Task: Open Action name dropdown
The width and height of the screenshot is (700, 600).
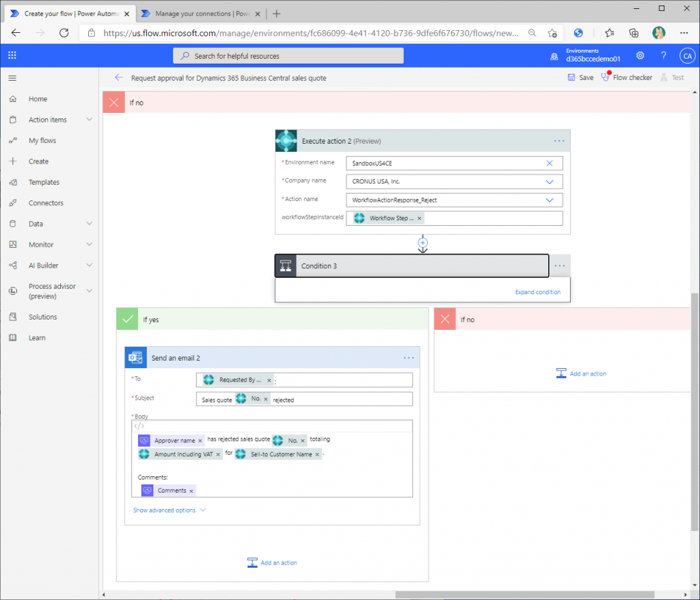Action: click(550, 200)
